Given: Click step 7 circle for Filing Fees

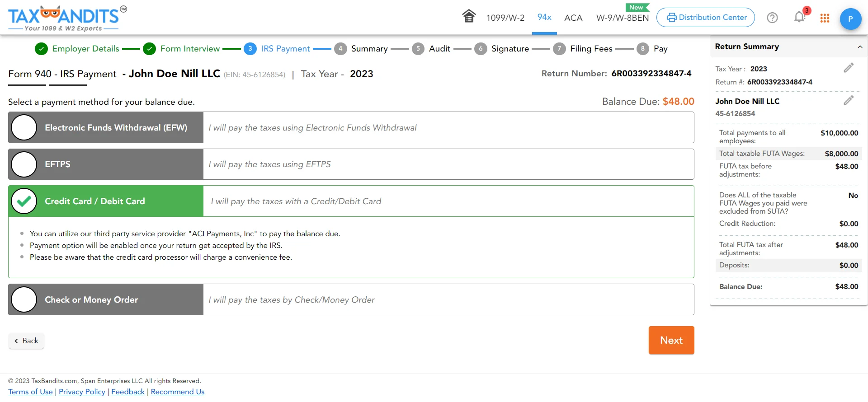Looking at the screenshot, I should click(x=559, y=49).
